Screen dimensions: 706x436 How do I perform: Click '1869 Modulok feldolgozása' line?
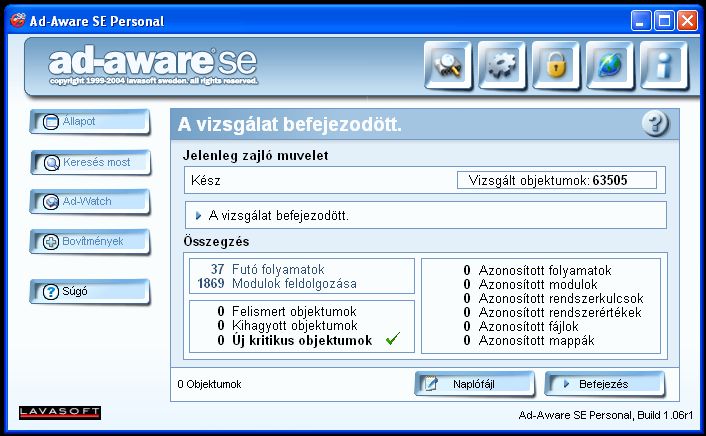coord(277,283)
